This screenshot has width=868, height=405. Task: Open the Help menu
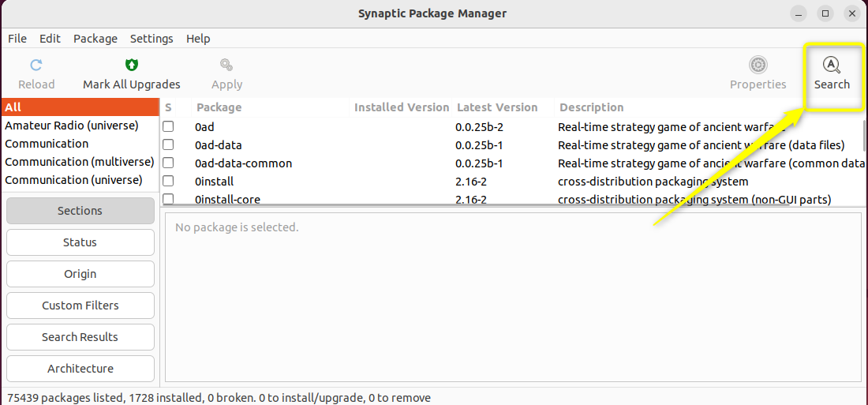(198, 39)
